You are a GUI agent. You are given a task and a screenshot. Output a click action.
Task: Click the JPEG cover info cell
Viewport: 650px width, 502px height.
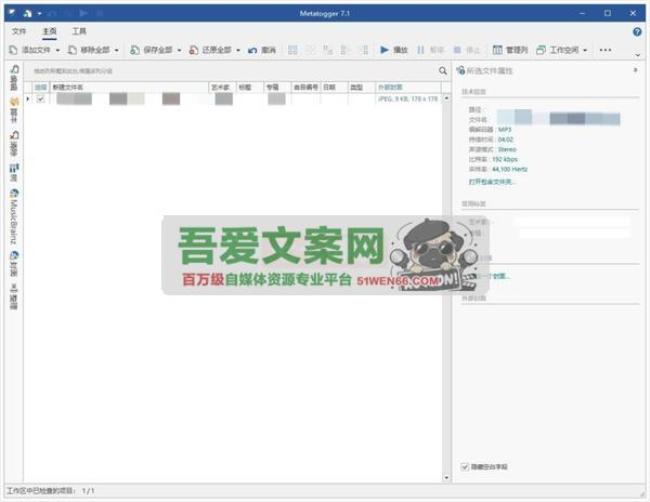click(x=408, y=99)
